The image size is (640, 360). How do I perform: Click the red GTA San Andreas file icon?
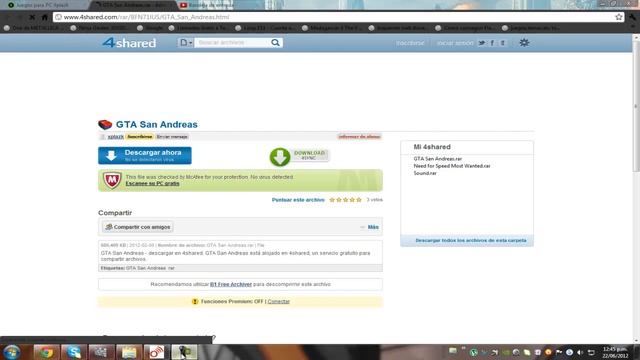point(105,124)
